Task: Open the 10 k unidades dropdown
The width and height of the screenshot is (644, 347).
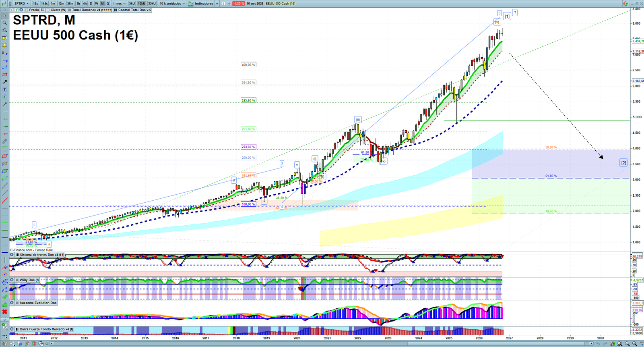Action: 172,4
